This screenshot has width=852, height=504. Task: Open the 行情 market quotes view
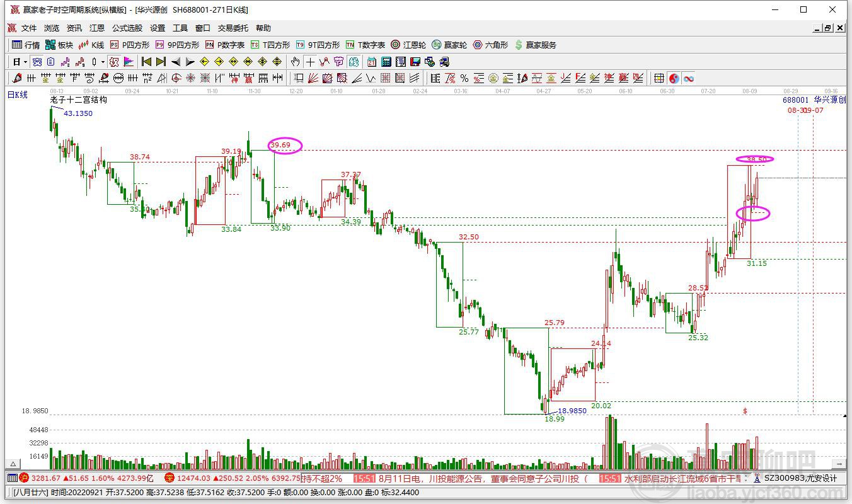26,45
